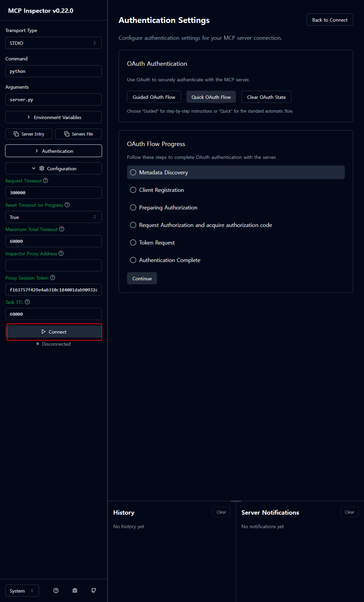Image resolution: width=364 pixels, height=602 pixels.
Task: Open the bug report icon
Action: point(75,591)
